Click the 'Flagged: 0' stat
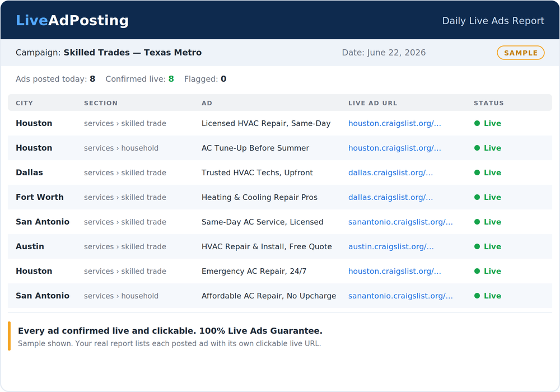Screen dimensions: 560x392 click(205, 79)
